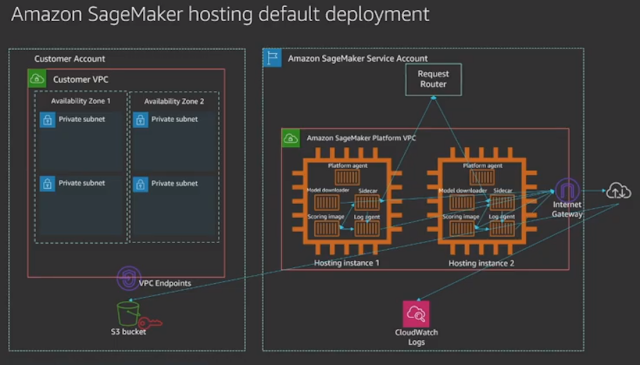This screenshot has width=640, height=365.
Task: Click 'Private subnet' text, bottom of Zone 2
Action: pos(174,183)
